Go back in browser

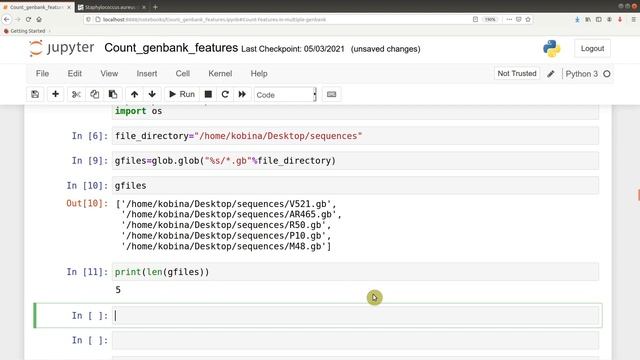tap(7, 19)
